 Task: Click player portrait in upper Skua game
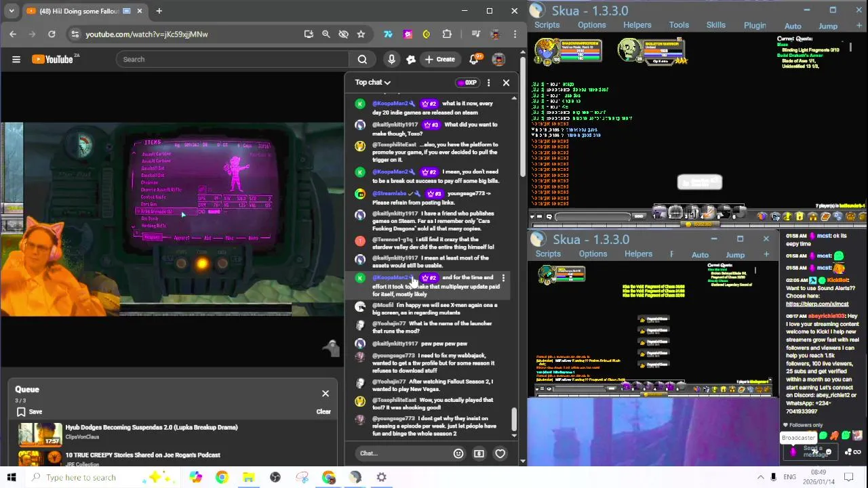coord(546,51)
